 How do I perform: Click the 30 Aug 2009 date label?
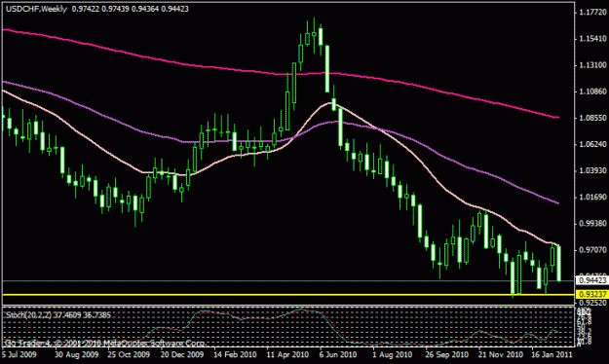pos(77,354)
